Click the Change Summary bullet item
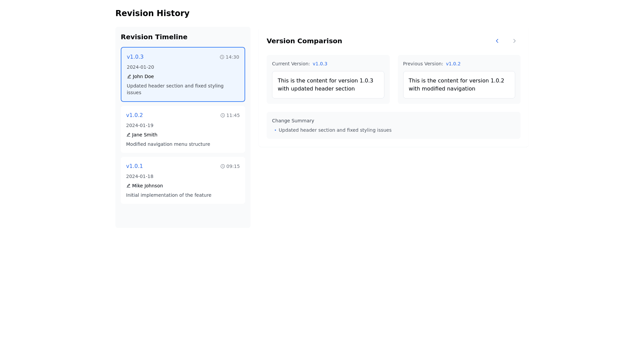The height and width of the screenshot is (362, 644). point(335,130)
